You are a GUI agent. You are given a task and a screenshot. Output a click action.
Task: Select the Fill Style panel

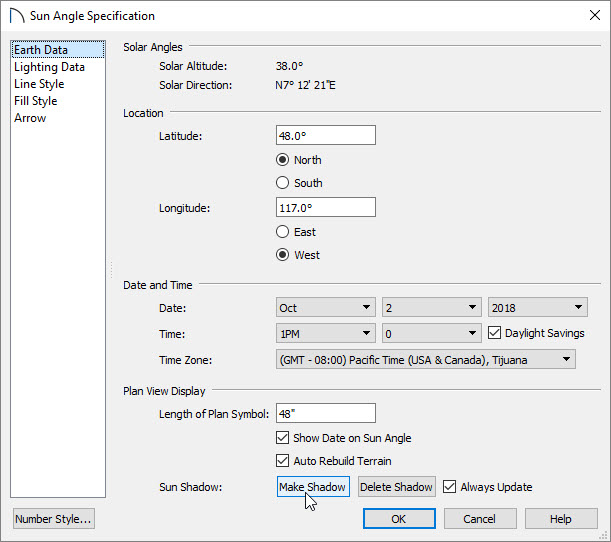point(35,101)
